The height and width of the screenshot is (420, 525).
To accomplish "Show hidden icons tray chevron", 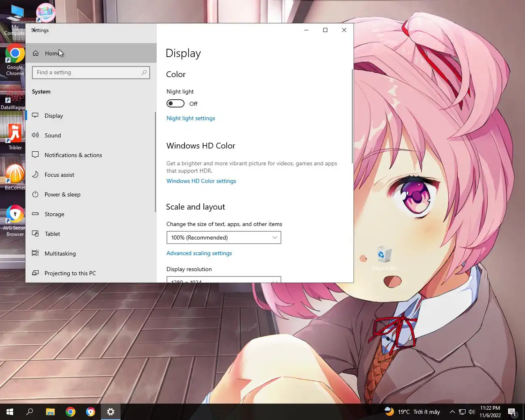I will pos(452,412).
